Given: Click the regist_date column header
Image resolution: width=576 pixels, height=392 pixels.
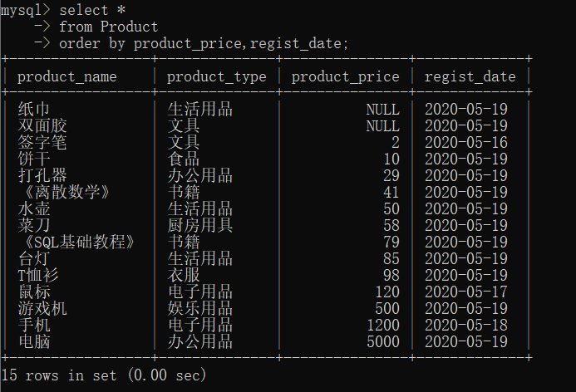Looking at the screenshot, I should (470, 76).
